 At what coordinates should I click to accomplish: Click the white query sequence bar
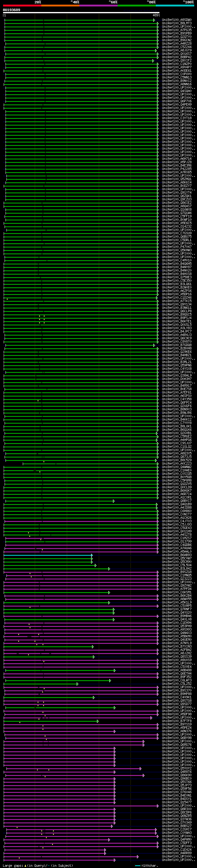pos(81,13)
